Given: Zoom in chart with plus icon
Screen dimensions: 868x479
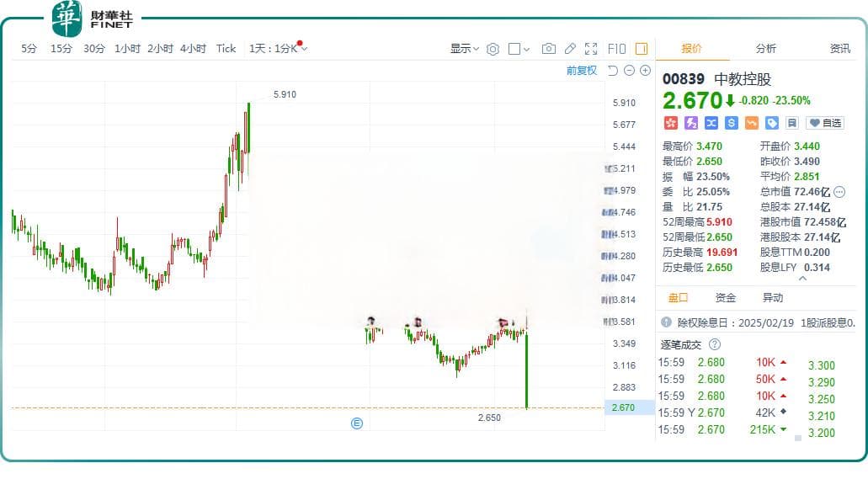Looking at the screenshot, I should pyautogui.click(x=645, y=71).
